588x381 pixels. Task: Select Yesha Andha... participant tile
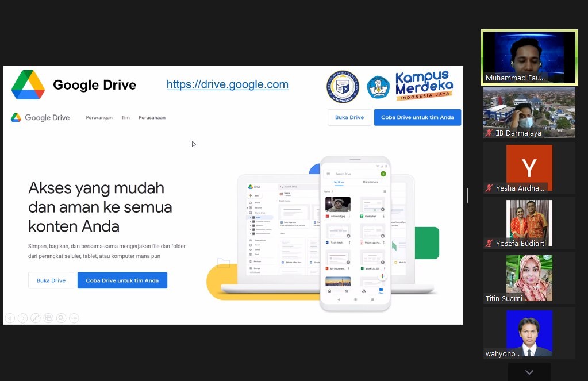click(529, 168)
